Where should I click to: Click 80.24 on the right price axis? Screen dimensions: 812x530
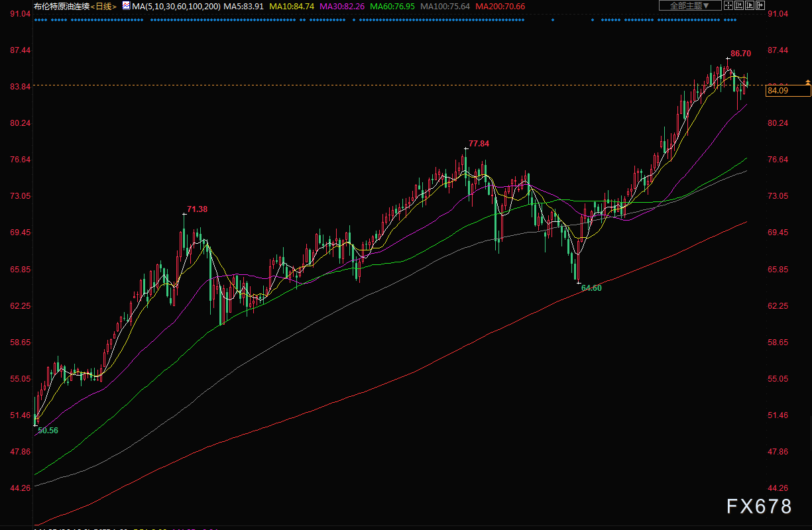click(778, 123)
